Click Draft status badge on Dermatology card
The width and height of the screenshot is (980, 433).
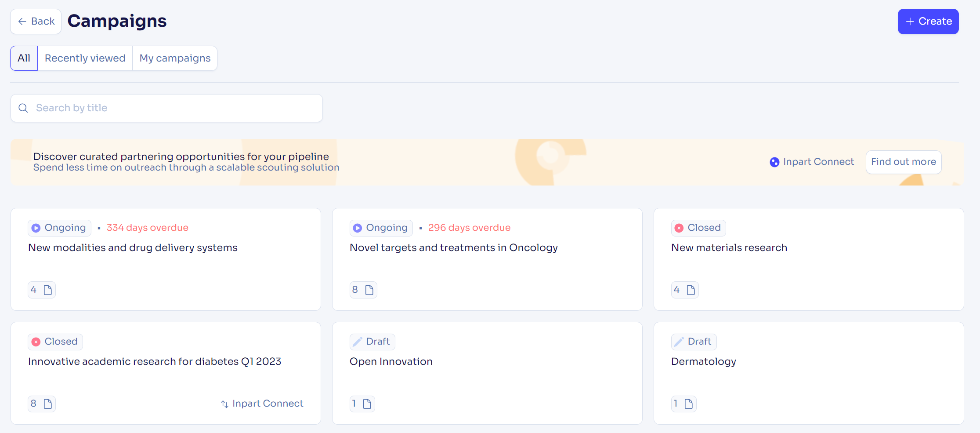(x=694, y=342)
